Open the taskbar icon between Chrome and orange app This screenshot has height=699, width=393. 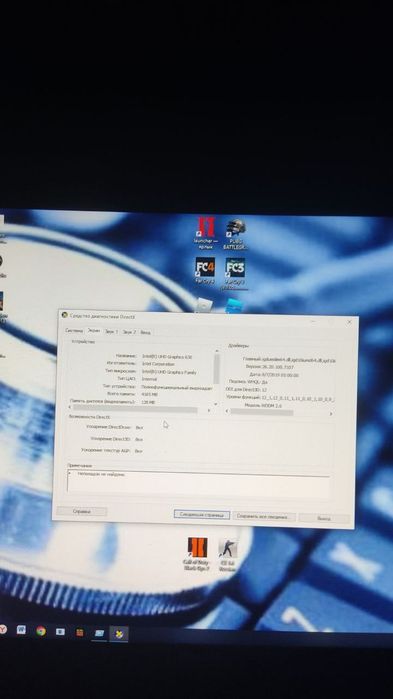pyautogui.click(x=60, y=632)
